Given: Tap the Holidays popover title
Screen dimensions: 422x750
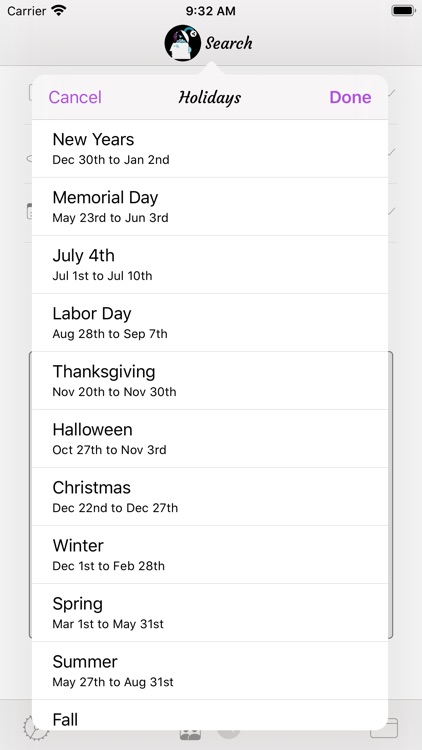Looking at the screenshot, I should pos(210,98).
